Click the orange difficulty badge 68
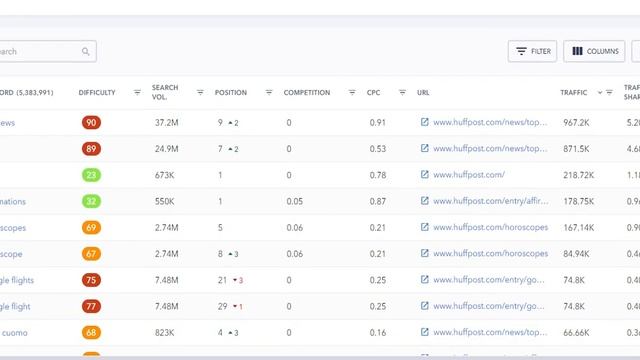The width and height of the screenshot is (640, 360). 91,333
